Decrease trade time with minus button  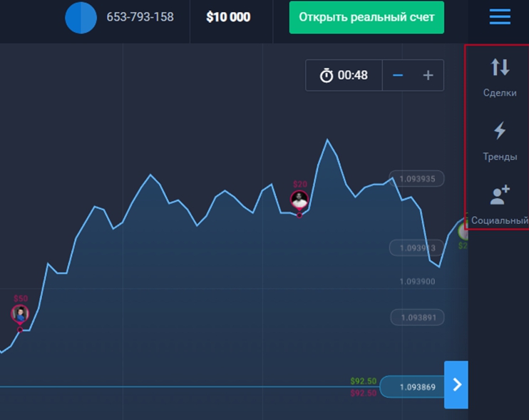point(398,76)
